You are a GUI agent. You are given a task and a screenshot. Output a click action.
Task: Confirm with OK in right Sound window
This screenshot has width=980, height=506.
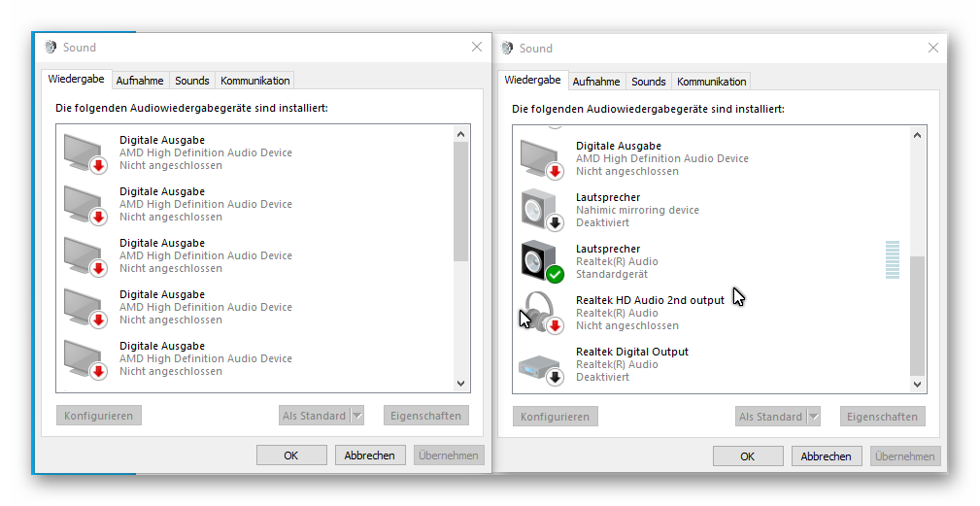(748, 456)
